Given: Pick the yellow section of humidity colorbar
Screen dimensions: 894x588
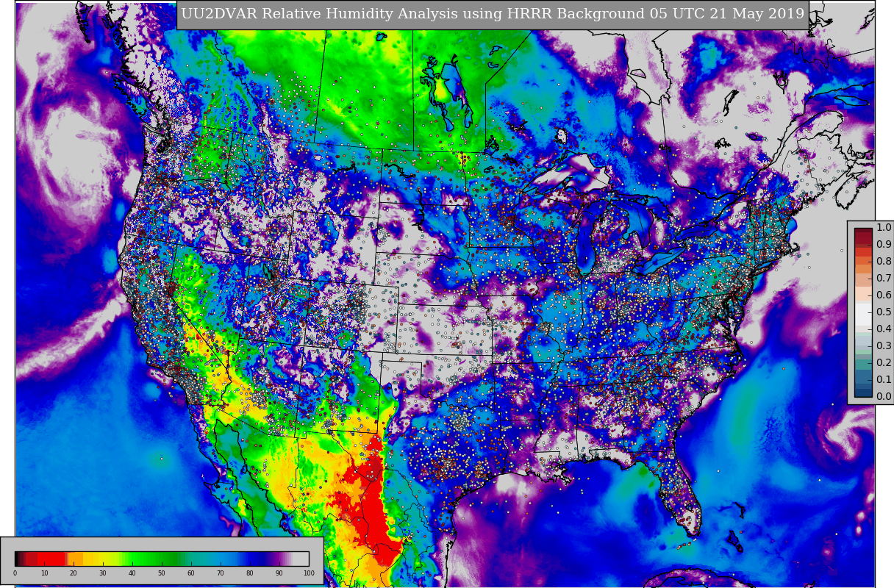Looking at the screenshot, I should tap(96, 558).
